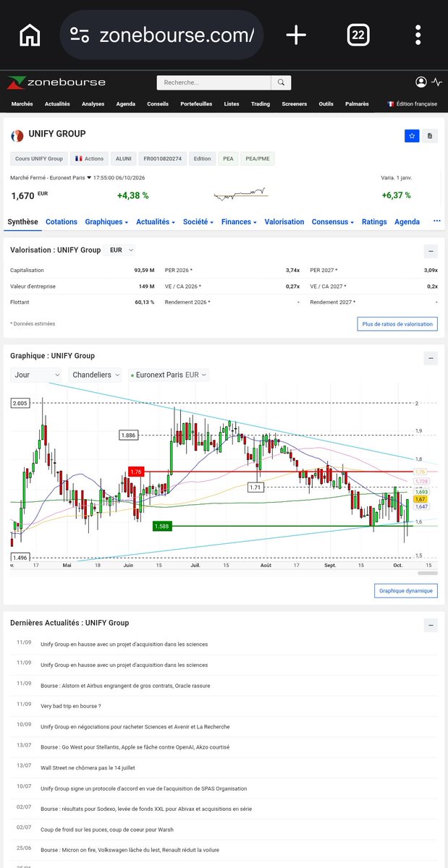Image resolution: width=448 pixels, height=868 pixels.
Task: Click the red 1.76 resistance label
Action: (x=136, y=472)
